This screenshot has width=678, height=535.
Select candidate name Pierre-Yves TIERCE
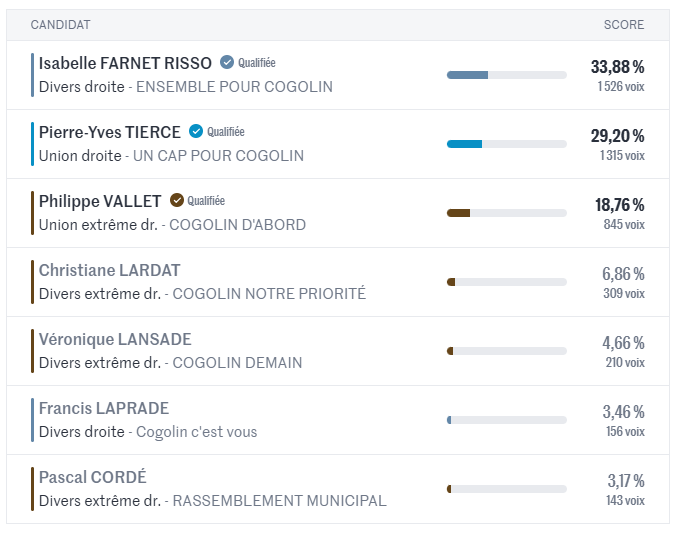[110, 132]
